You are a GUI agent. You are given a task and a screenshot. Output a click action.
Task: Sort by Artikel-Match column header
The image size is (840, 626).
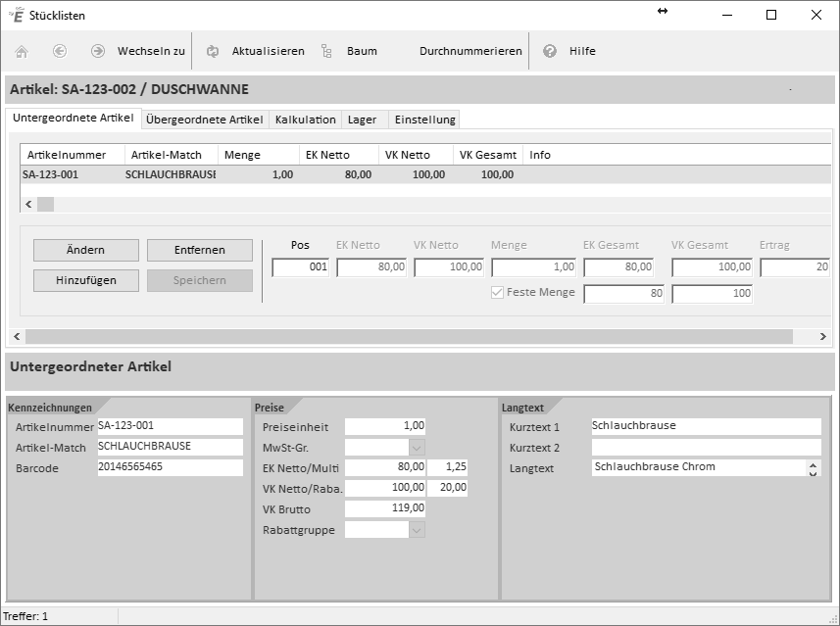(172, 155)
